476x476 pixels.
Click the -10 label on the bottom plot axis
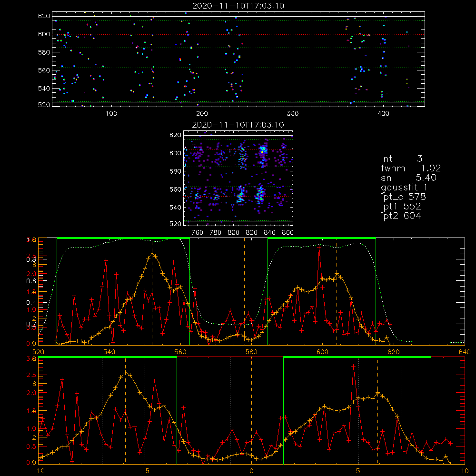coord(38,471)
